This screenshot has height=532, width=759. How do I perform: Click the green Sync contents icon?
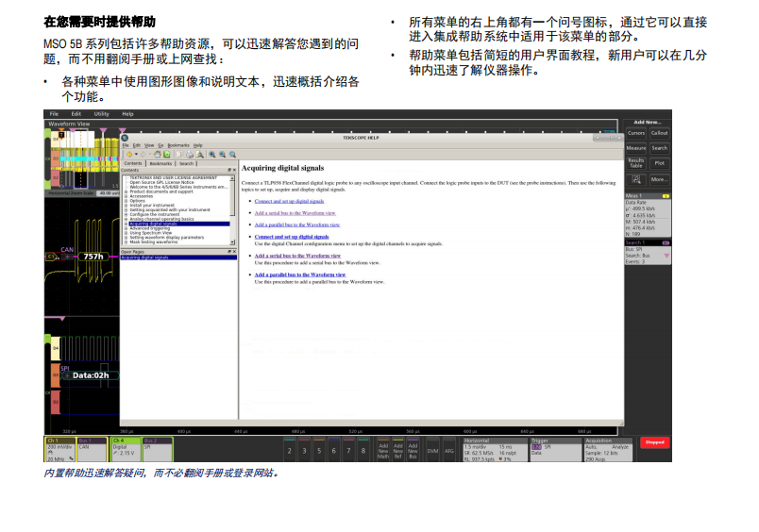tap(167, 155)
